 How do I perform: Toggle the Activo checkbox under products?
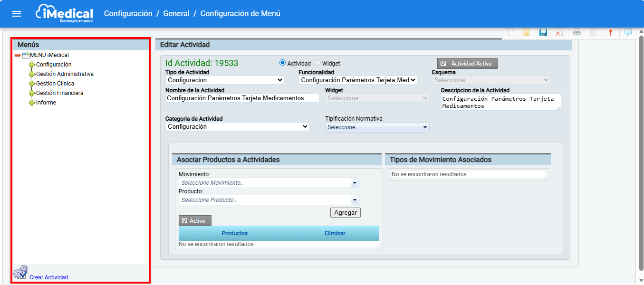coord(185,221)
